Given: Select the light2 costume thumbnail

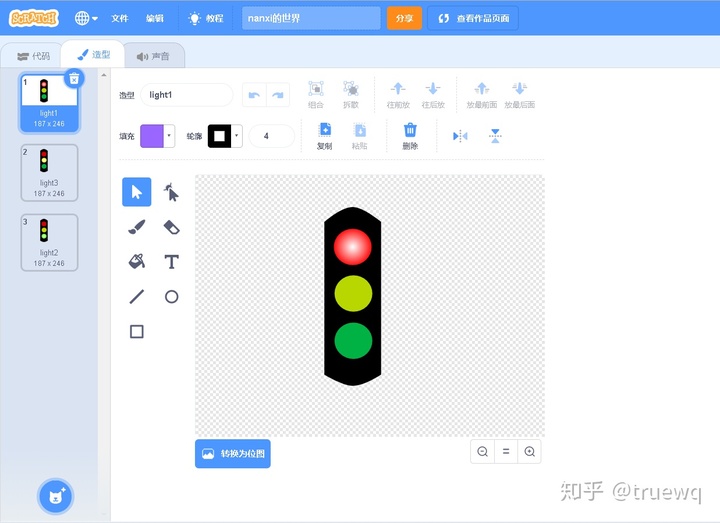Looking at the screenshot, I should [49, 242].
